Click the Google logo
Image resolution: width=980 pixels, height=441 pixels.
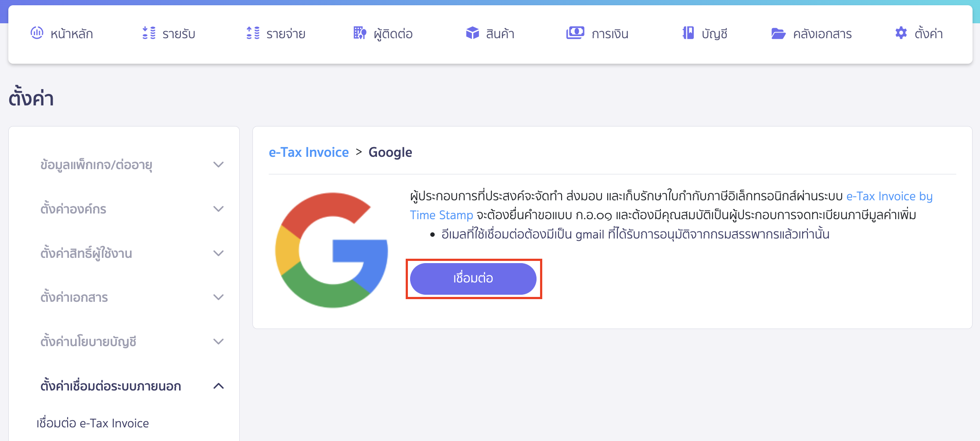(x=331, y=249)
